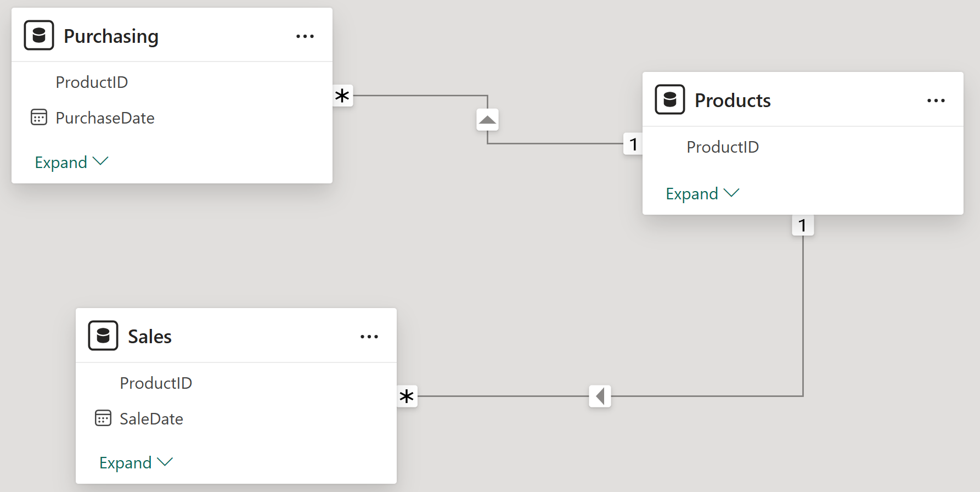
Task: Select the ProductID field in Products
Action: pos(723,147)
